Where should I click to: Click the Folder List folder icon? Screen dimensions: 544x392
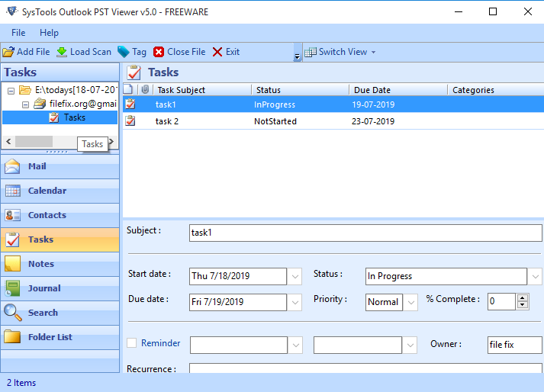(x=12, y=336)
